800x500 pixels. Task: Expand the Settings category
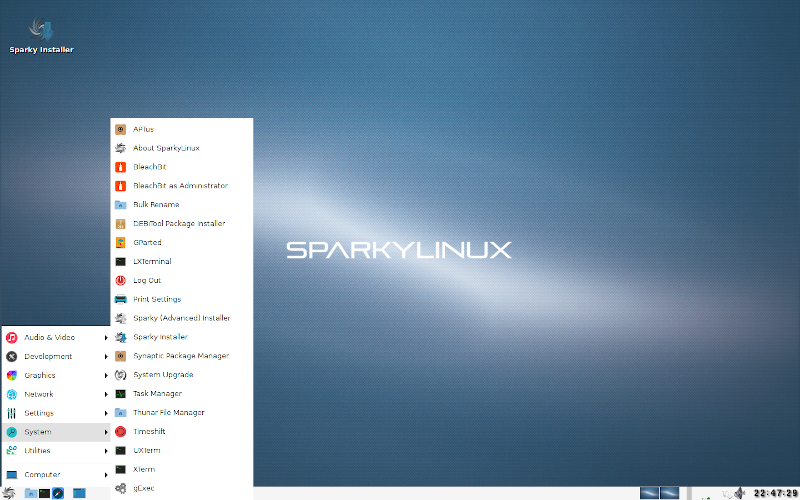click(x=56, y=413)
